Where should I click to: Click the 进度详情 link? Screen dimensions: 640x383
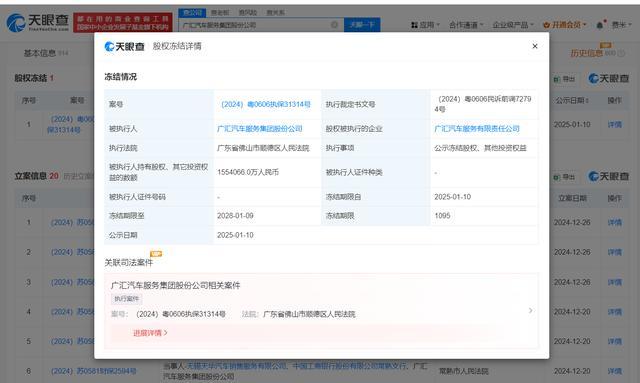pos(150,333)
